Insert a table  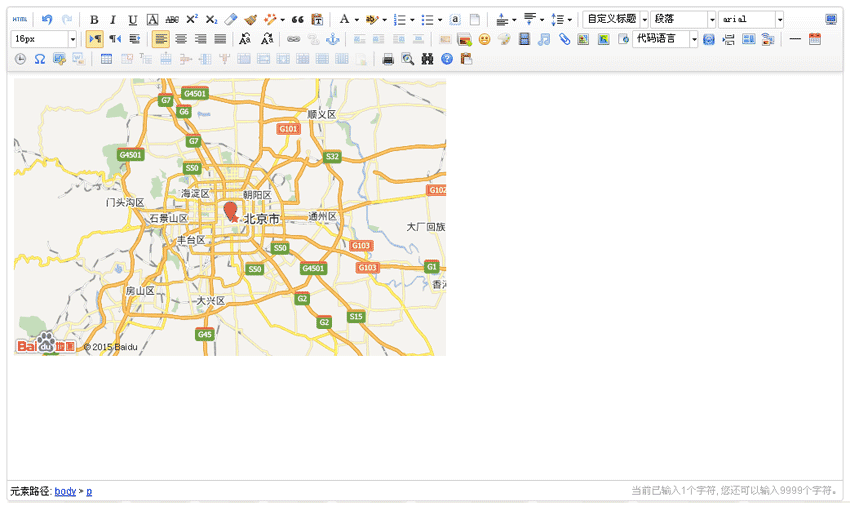click(107, 59)
